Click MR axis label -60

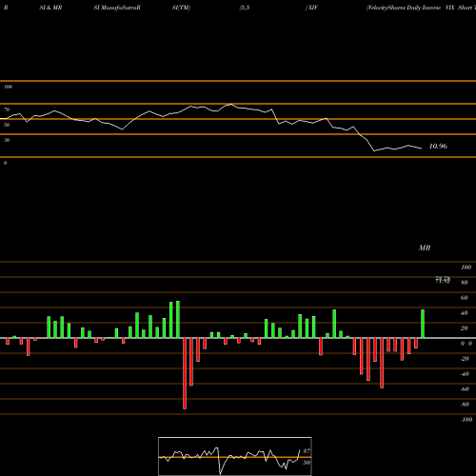click(x=465, y=389)
